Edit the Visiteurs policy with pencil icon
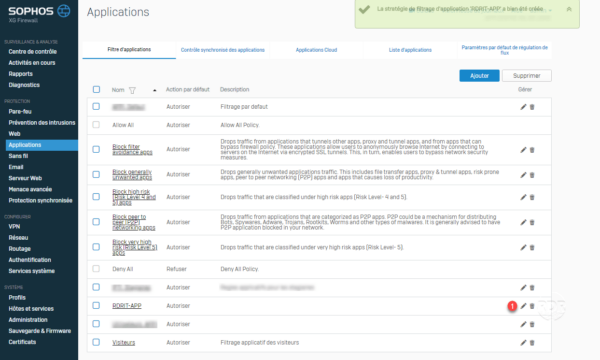Screen dimensions: 600x360 (x=523, y=343)
